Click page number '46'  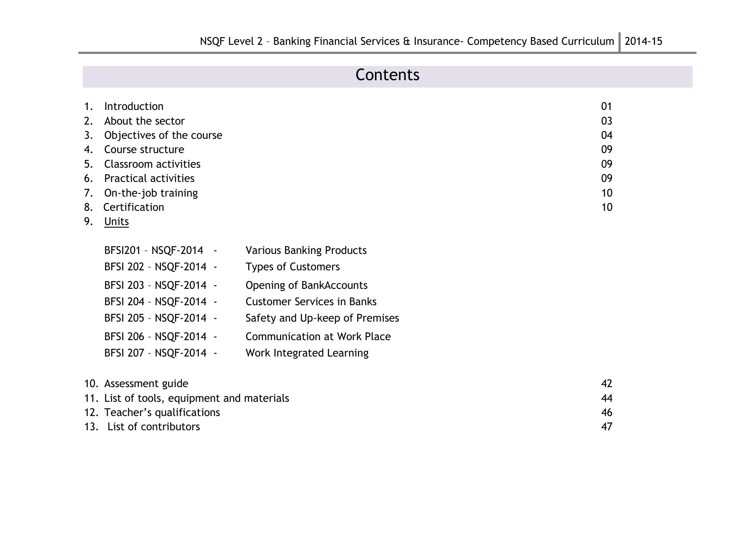click(x=606, y=413)
